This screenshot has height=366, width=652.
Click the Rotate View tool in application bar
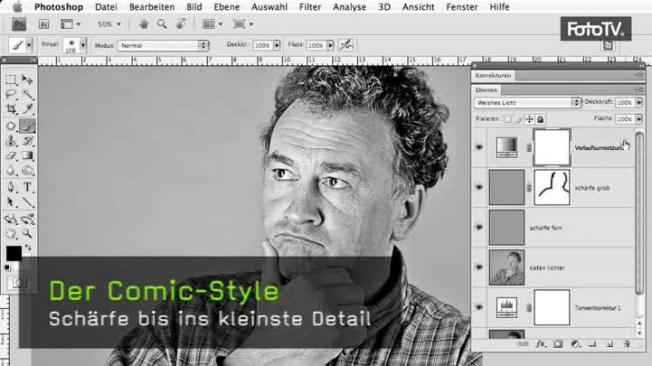click(x=180, y=24)
